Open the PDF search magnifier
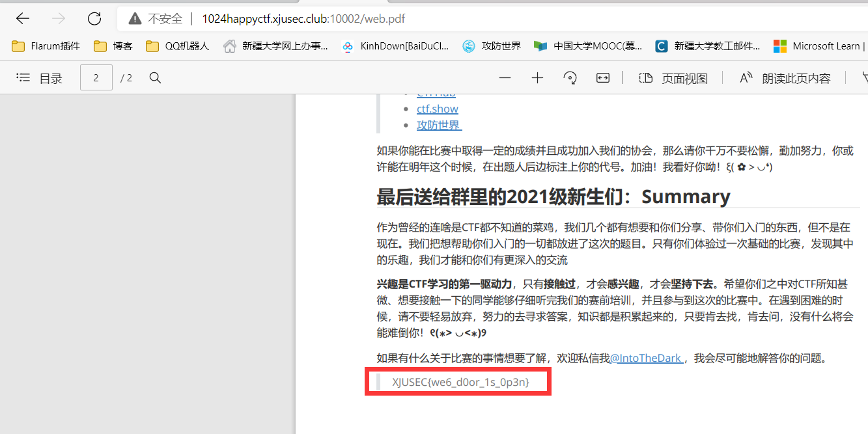 (x=155, y=78)
